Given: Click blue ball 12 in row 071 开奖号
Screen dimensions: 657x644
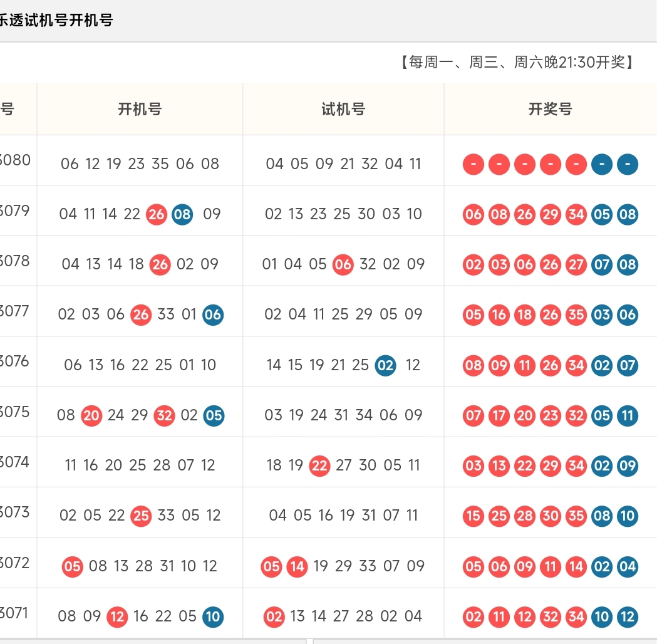Looking at the screenshot, I should pyautogui.click(x=628, y=617).
